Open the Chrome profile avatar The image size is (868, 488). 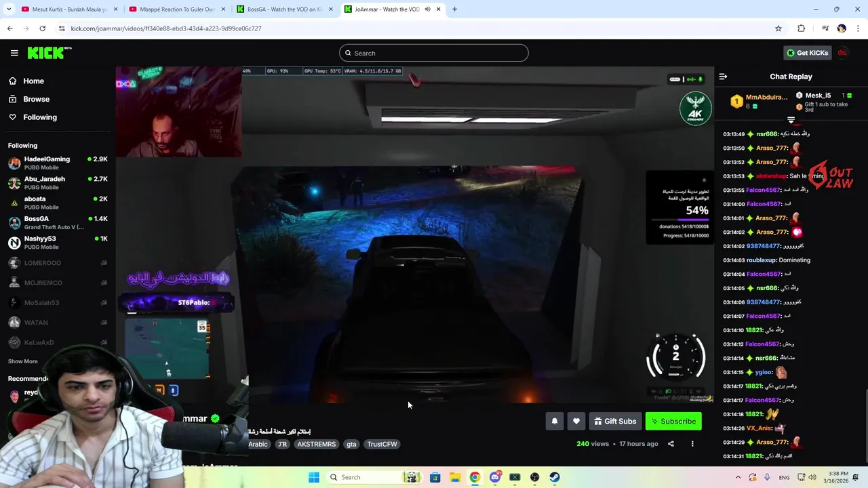842,28
